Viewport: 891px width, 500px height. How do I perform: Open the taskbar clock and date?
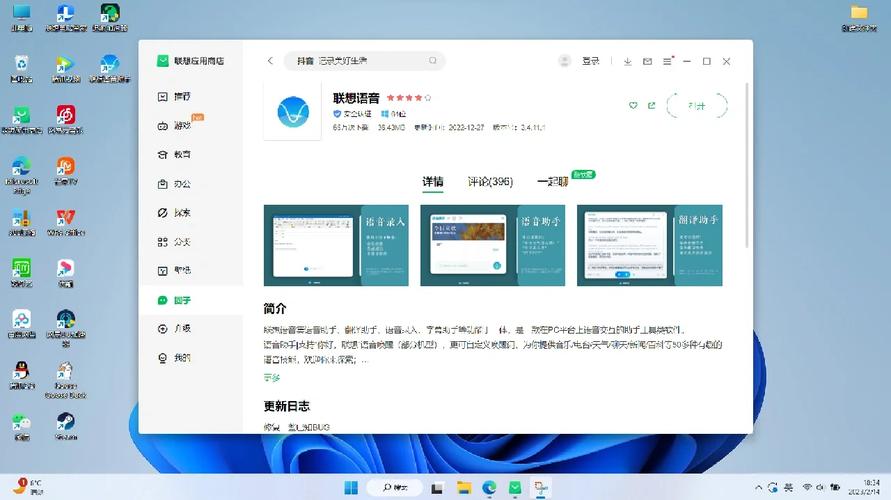[864, 488]
